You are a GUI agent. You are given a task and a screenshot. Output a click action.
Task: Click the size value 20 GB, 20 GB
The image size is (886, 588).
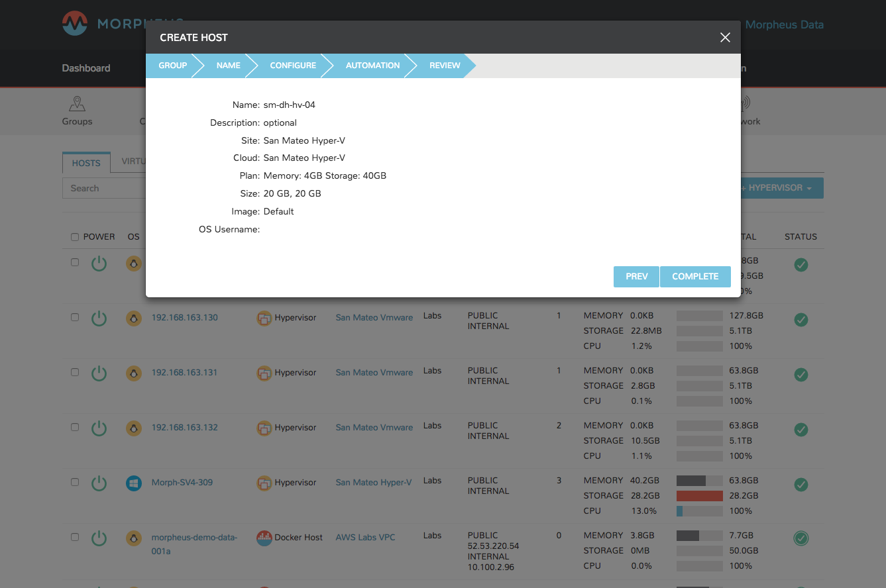click(x=292, y=194)
